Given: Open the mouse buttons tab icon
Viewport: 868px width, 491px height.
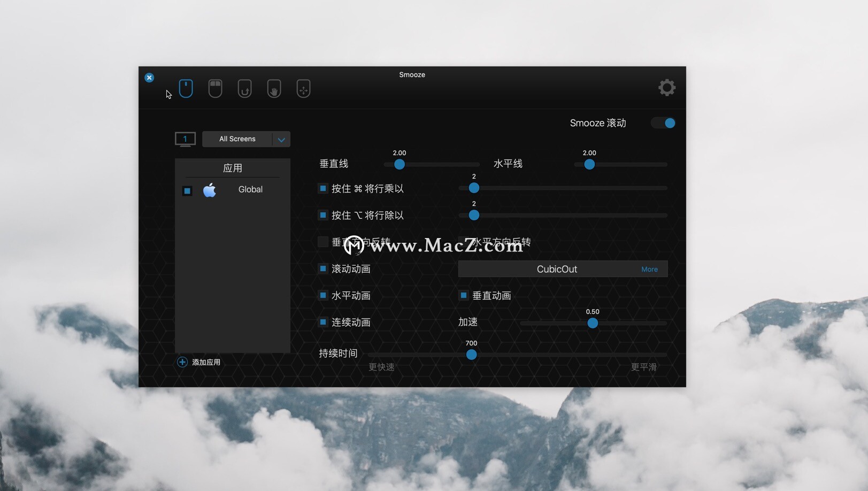Looking at the screenshot, I should coord(216,88).
